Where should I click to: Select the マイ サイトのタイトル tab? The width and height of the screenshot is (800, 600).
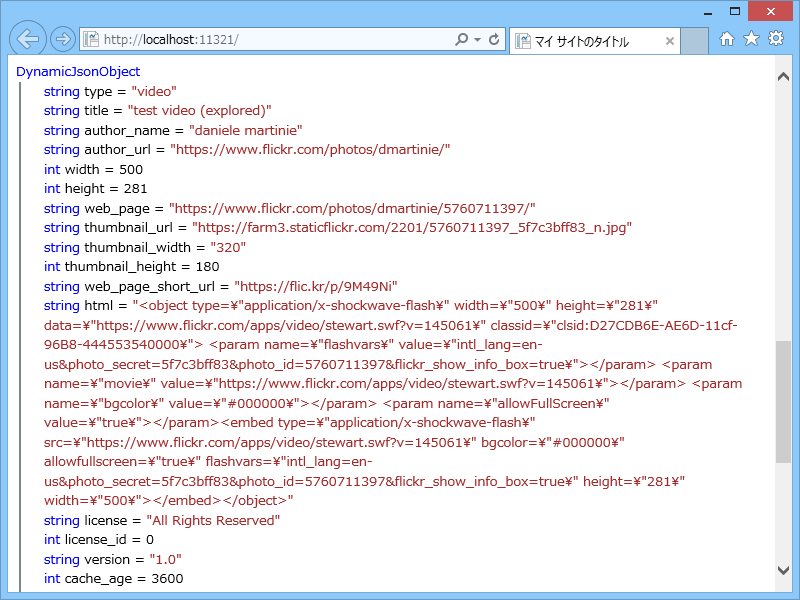594,41
